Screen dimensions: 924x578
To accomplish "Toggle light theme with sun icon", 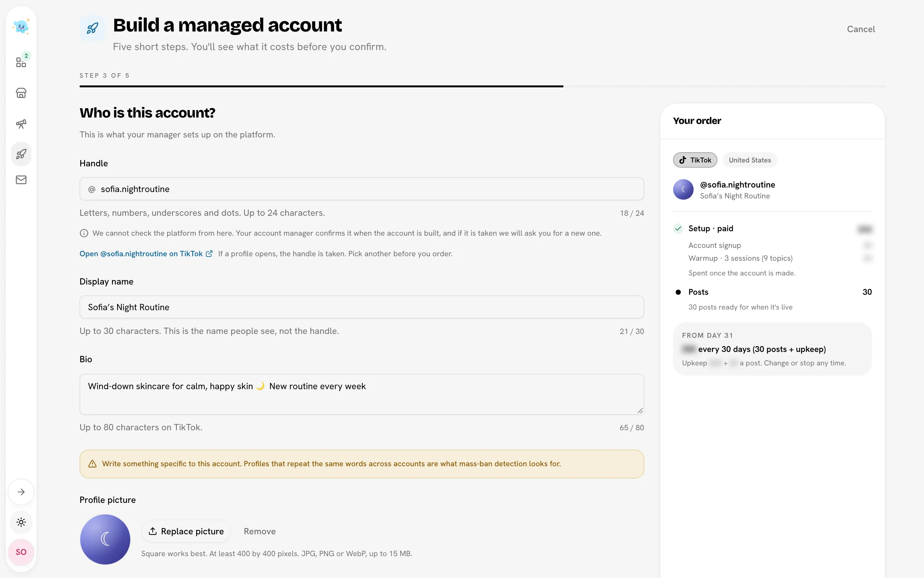I will (21, 522).
